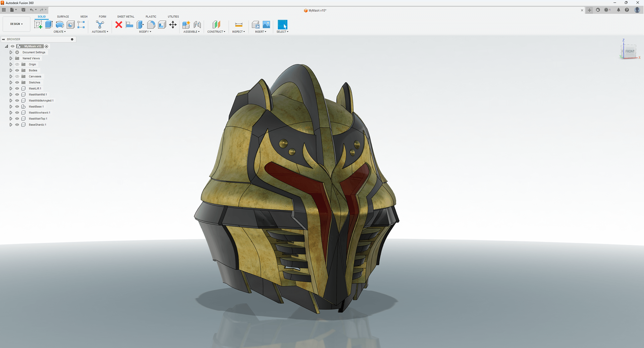Open the MODIFY dropdown menu
This screenshot has height=348, width=644.
tap(145, 32)
